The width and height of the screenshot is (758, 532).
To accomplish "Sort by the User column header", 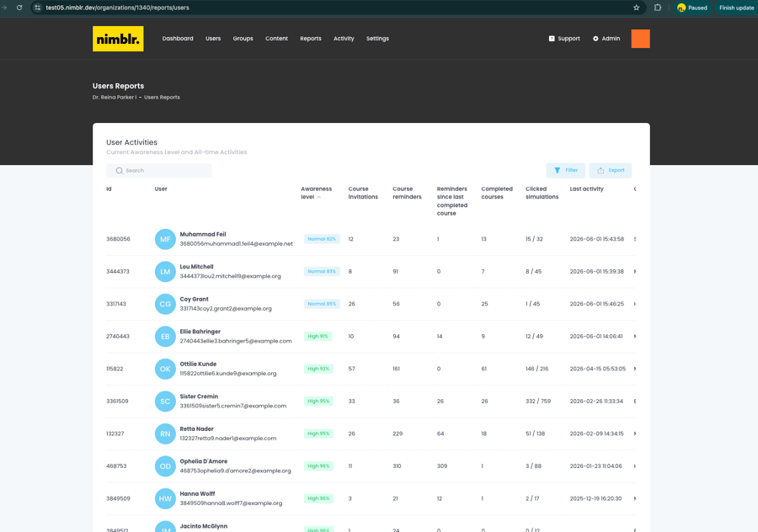I will coord(161,189).
